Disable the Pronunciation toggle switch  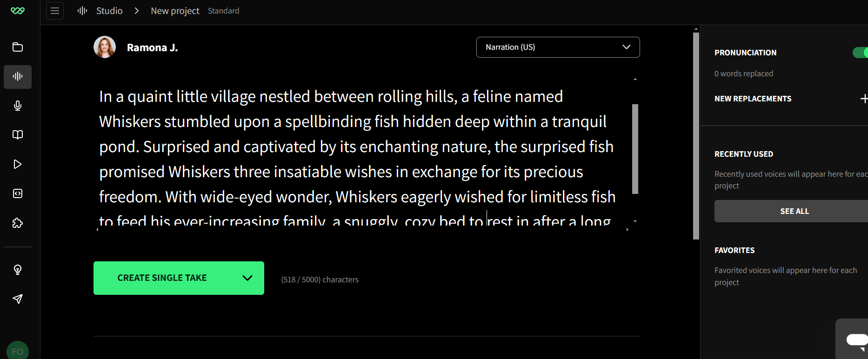pos(861,53)
